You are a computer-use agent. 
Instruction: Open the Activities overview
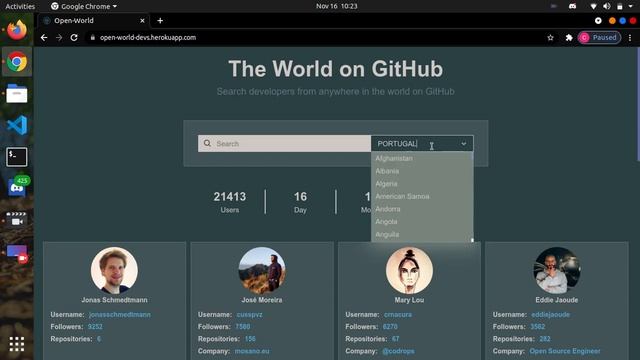click(20, 6)
